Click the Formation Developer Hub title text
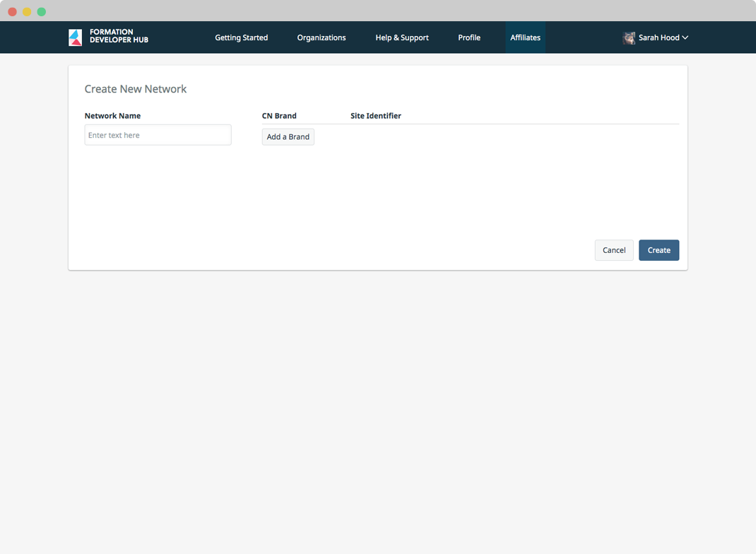756x554 pixels. [119, 35]
